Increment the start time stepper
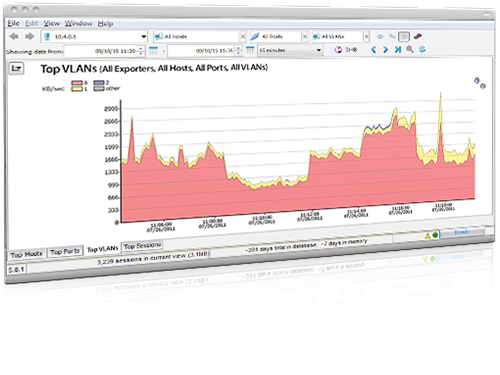500x375 pixels. point(141,49)
